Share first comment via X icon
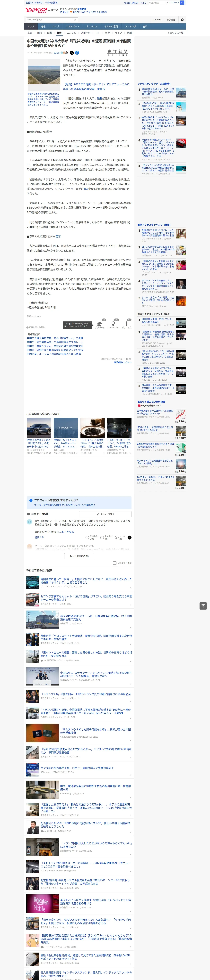The image size is (210, 980). coord(129,537)
